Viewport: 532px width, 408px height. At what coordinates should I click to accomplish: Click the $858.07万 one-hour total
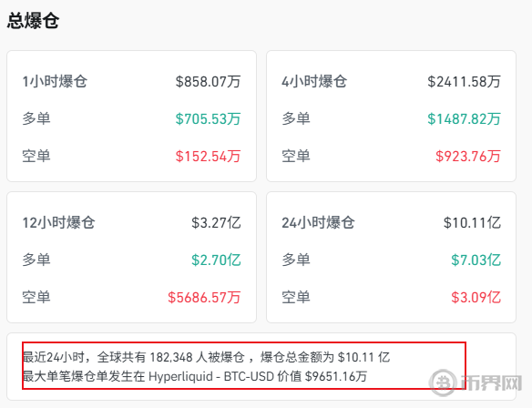coord(208,82)
